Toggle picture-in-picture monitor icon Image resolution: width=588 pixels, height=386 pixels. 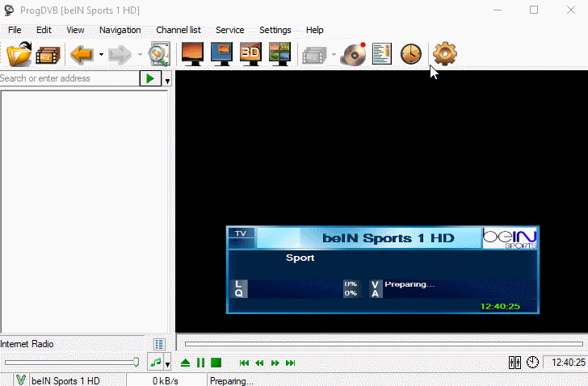tap(221, 54)
